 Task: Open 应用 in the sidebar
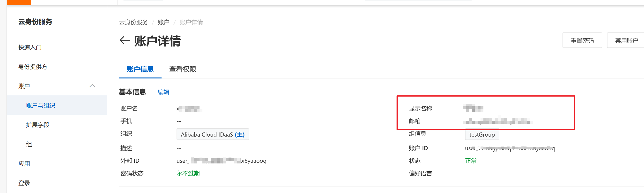(24, 163)
